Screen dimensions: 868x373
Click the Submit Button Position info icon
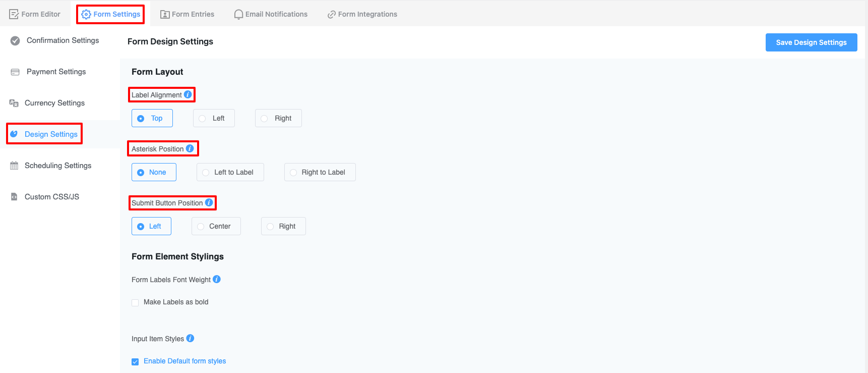tap(209, 202)
